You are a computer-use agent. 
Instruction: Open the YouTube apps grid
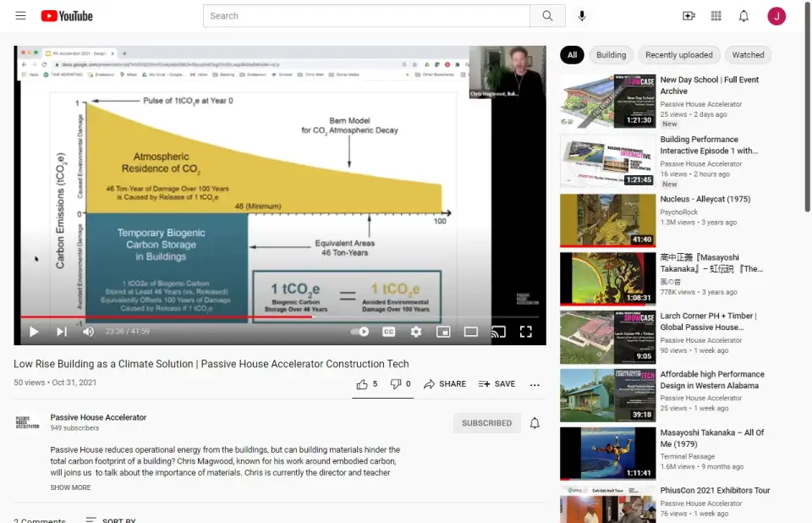(716, 16)
